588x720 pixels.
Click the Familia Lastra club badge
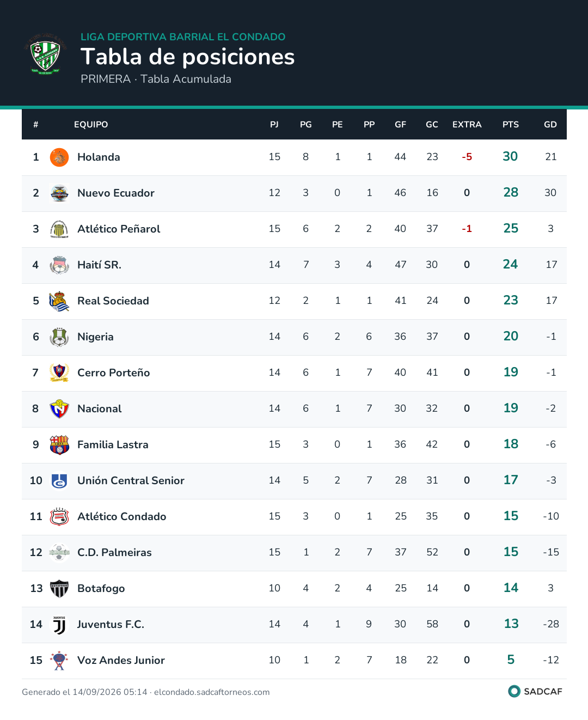59,445
